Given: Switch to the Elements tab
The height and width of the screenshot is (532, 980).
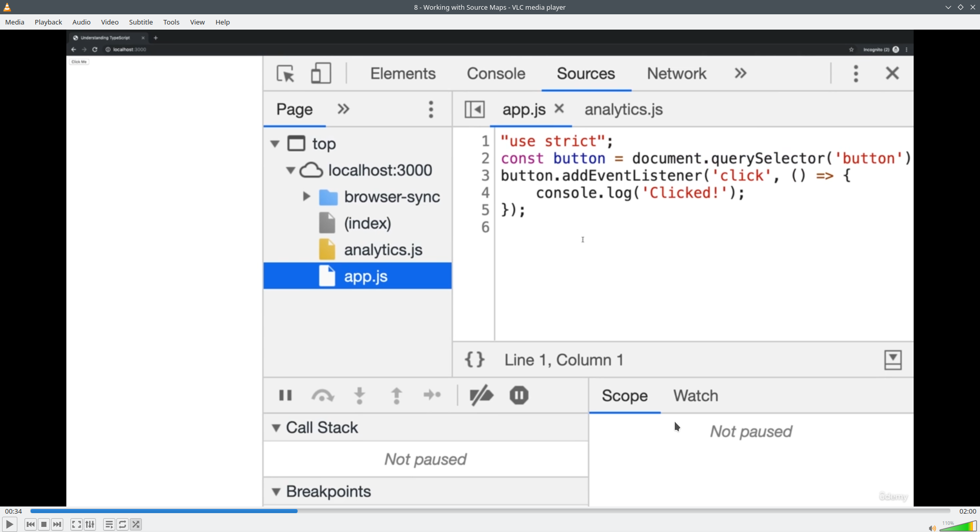Looking at the screenshot, I should pos(403,74).
